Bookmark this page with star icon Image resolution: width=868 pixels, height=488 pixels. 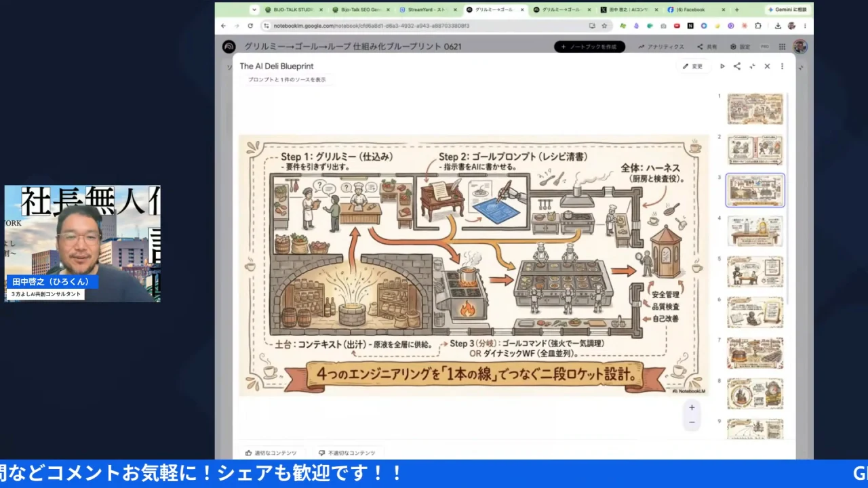[604, 26]
